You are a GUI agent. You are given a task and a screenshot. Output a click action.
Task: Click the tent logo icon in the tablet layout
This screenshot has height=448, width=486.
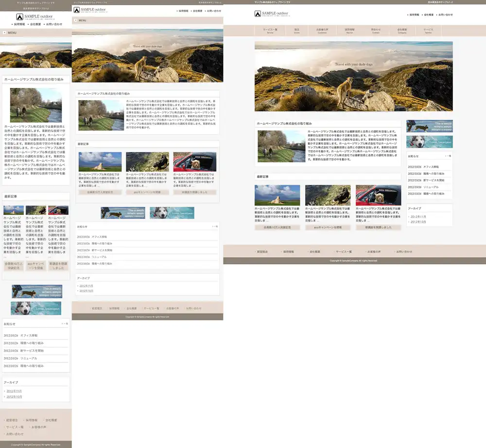(x=77, y=10)
